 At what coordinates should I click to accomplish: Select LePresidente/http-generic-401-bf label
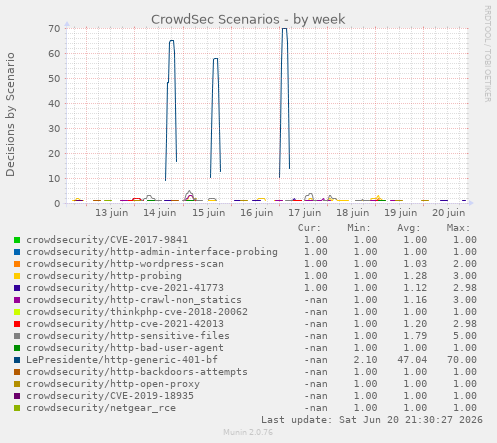pos(122,360)
